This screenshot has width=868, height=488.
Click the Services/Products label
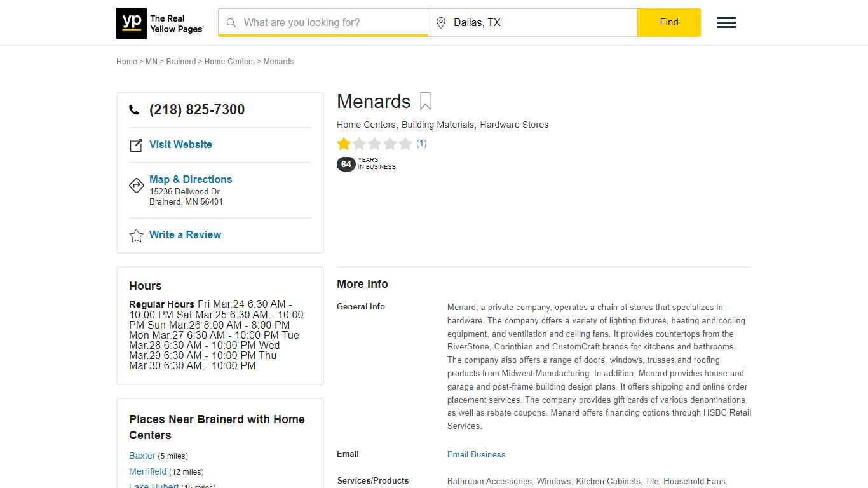373,480
